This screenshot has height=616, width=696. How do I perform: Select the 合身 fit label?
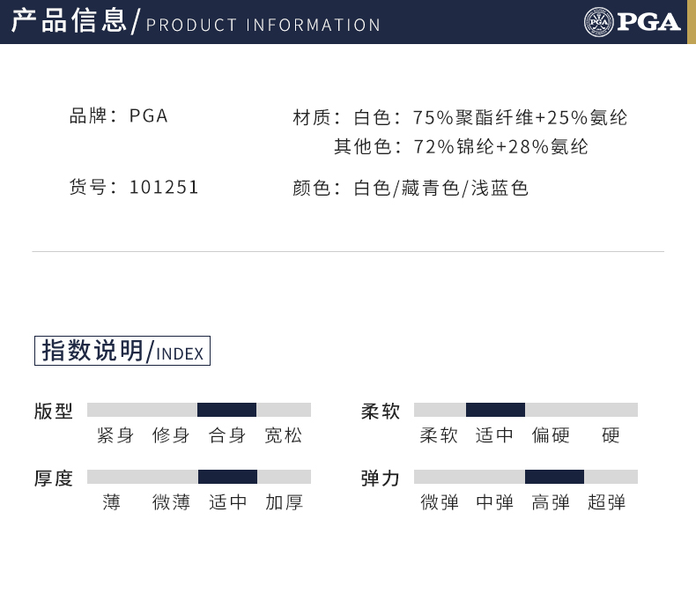[226, 435]
